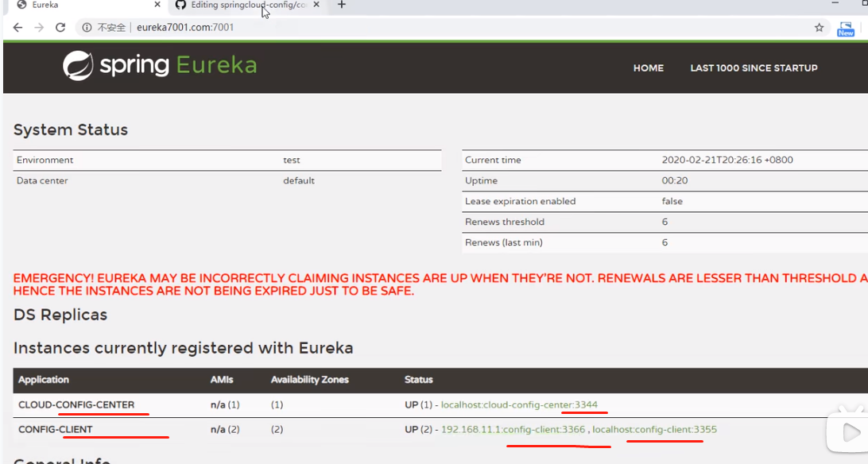The height and width of the screenshot is (464, 868).
Task: Go back with browser back arrow
Action: pyautogui.click(x=17, y=28)
